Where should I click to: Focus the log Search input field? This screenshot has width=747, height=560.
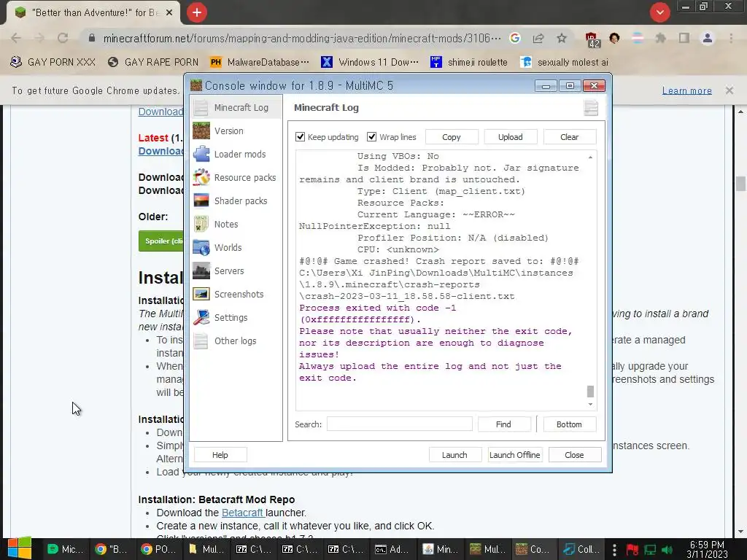[399, 424]
